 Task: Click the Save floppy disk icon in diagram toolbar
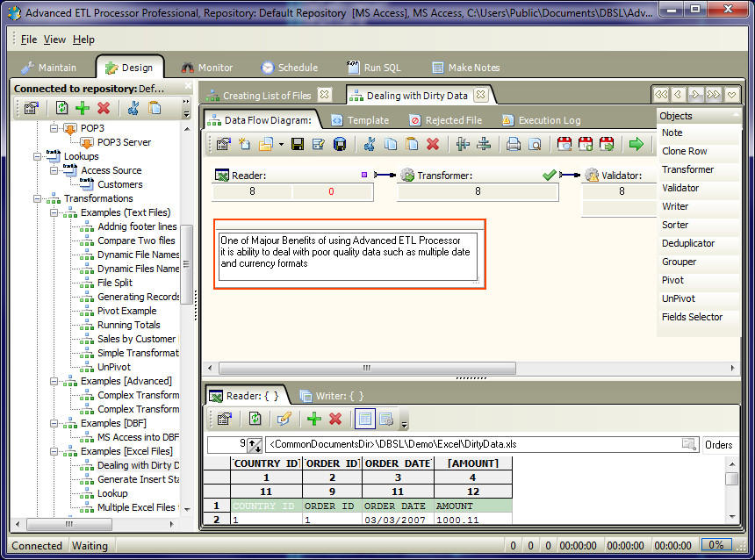click(x=298, y=144)
